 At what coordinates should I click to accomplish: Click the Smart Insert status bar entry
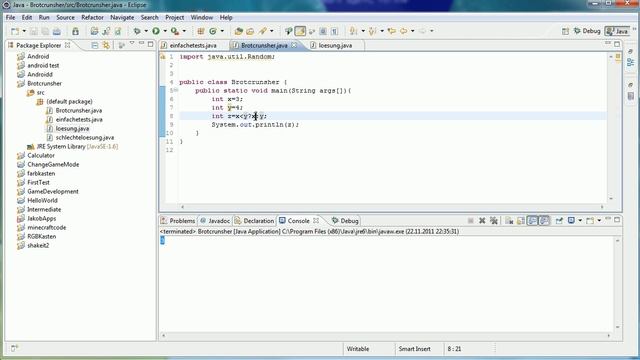[414, 349]
